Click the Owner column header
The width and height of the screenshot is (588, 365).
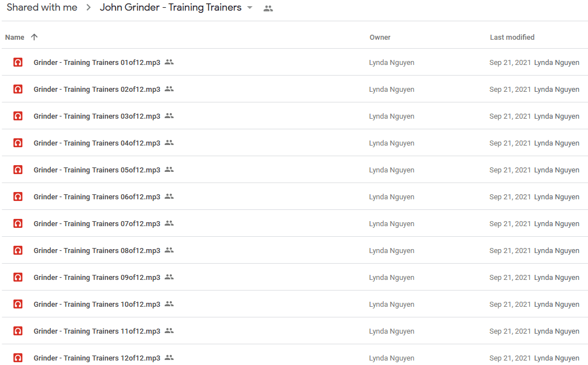380,37
